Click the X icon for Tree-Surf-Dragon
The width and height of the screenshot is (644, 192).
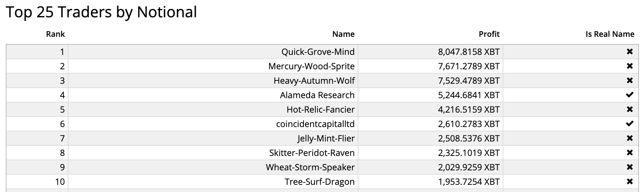pyautogui.click(x=630, y=182)
